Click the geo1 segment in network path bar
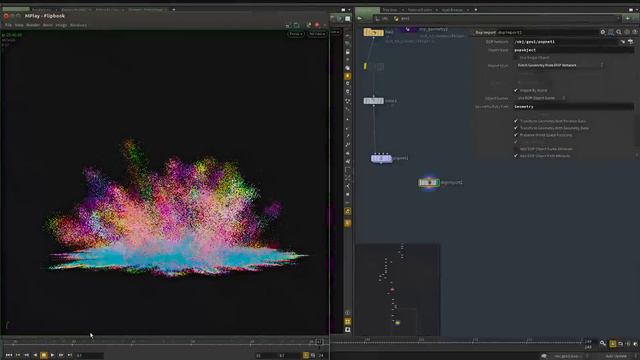The image size is (640, 360). pyautogui.click(x=402, y=19)
